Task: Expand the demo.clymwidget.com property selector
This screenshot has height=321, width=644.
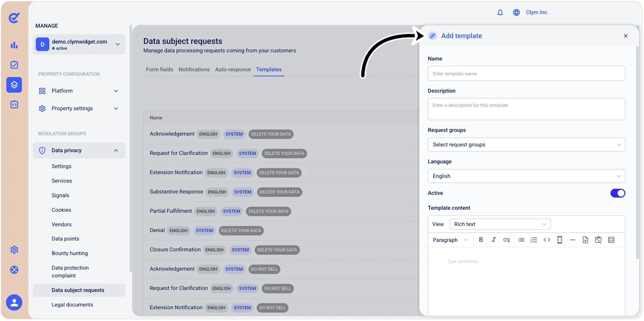Action: 79,44
